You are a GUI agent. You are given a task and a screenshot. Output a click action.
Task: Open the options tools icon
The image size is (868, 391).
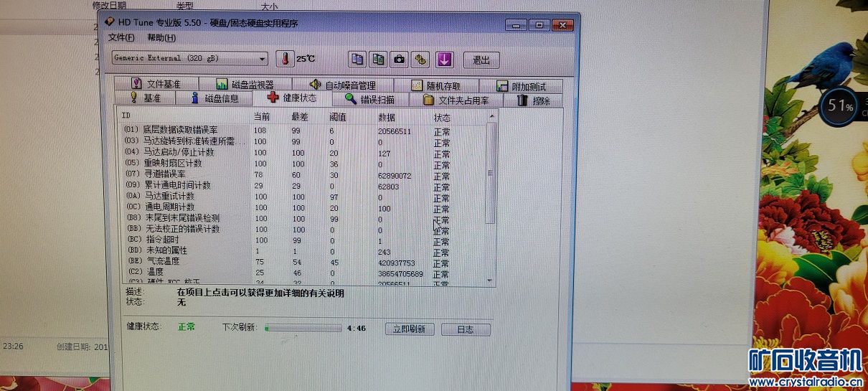[x=421, y=59]
